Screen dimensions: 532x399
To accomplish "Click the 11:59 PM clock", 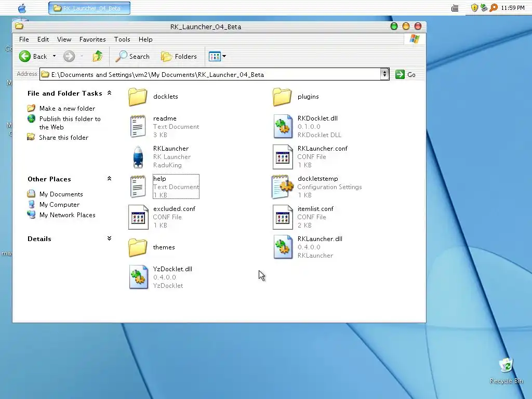I will coord(513,8).
